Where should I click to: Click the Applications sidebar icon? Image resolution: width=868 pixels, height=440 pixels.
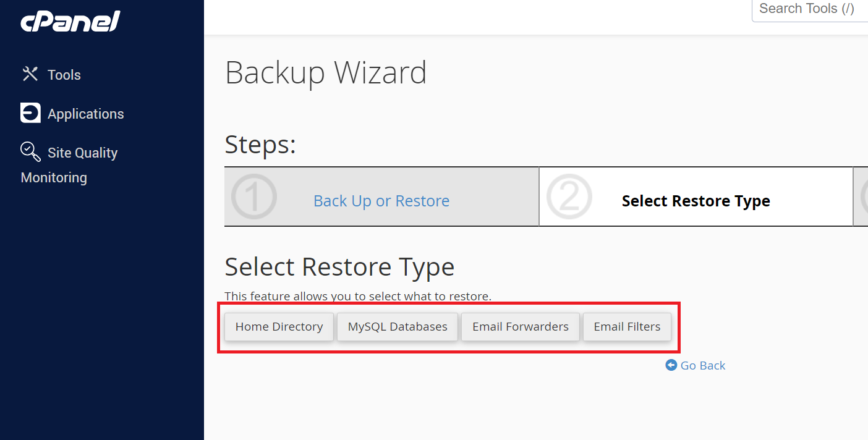[30, 113]
